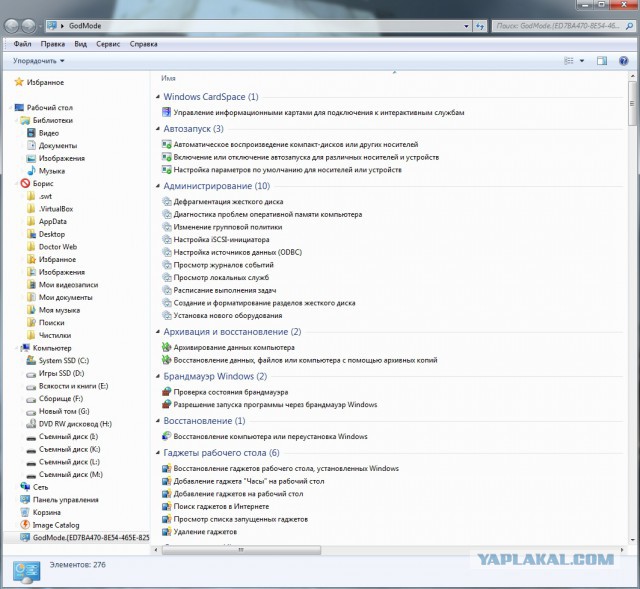640x589 pixels.
Task: Click the Корзина recycle bin icon
Action: pos(25,512)
